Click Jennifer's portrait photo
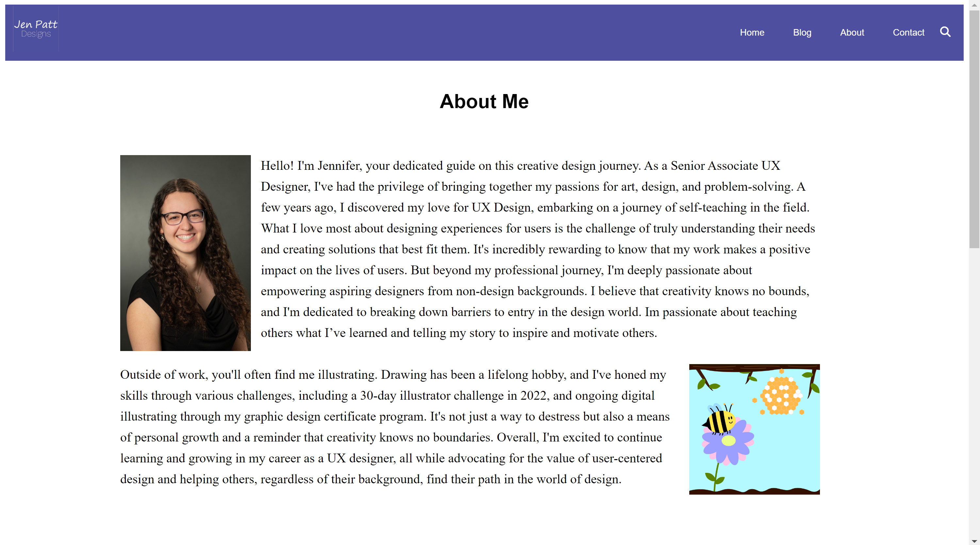 click(x=185, y=253)
